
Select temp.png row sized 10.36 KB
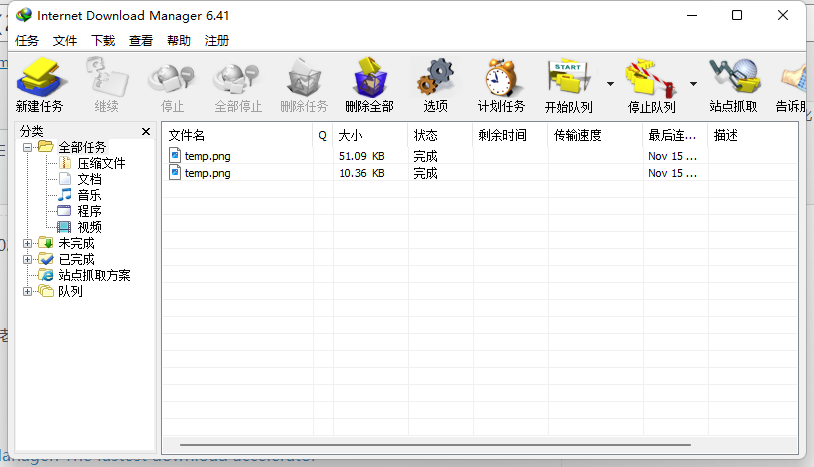pos(480,173)
